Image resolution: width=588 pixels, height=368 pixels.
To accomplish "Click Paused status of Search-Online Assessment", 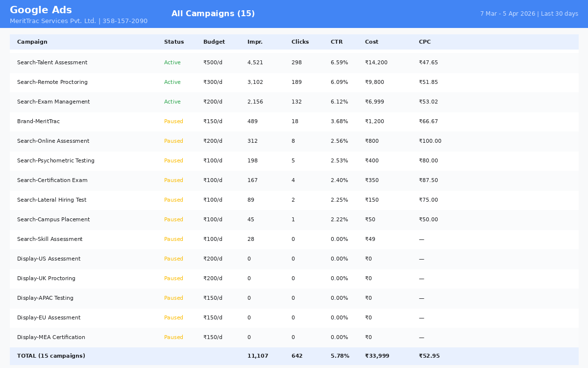I will pos(173,141).
